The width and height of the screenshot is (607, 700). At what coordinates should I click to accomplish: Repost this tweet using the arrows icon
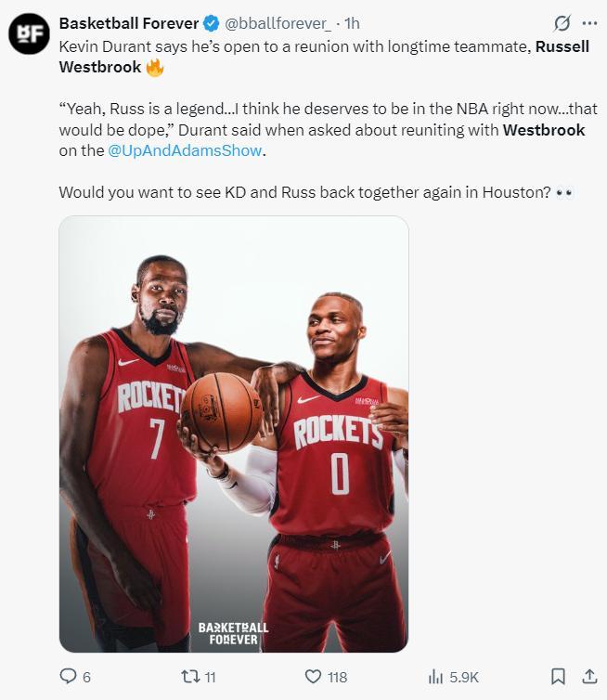188,677
